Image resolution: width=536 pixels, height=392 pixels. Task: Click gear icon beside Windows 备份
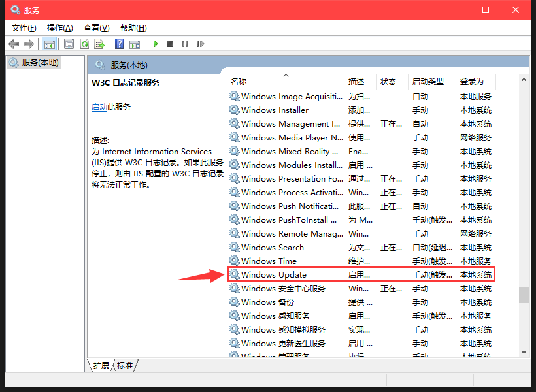234,302
